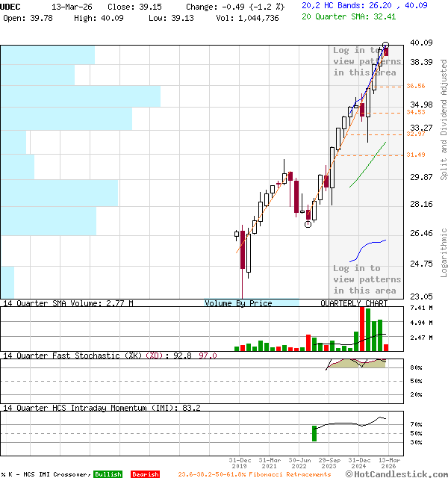The height and width of the screenshot is (478, 448).
Task: Click the red Bearish legend badge
Action: [x=145, y=474]
